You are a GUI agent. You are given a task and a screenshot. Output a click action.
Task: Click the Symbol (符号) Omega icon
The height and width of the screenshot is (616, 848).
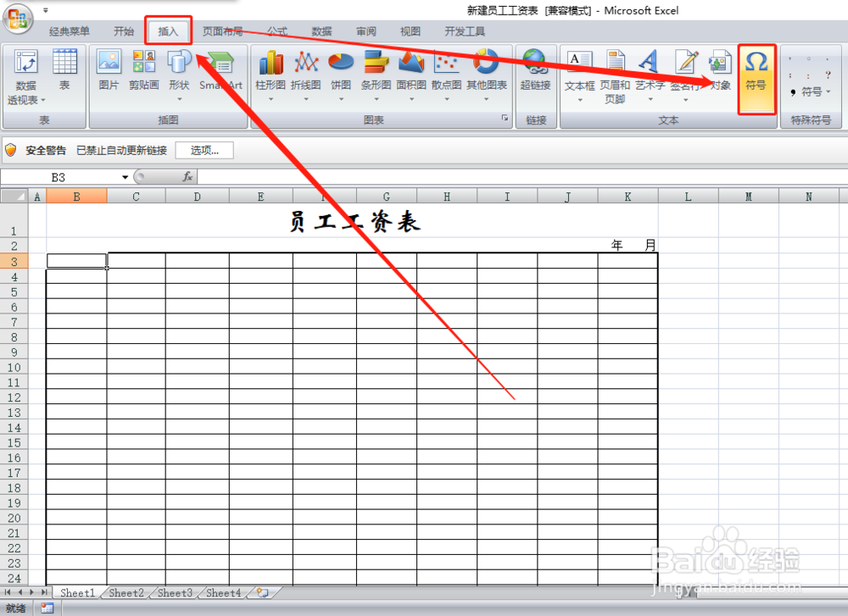click(x=756, y=63)
